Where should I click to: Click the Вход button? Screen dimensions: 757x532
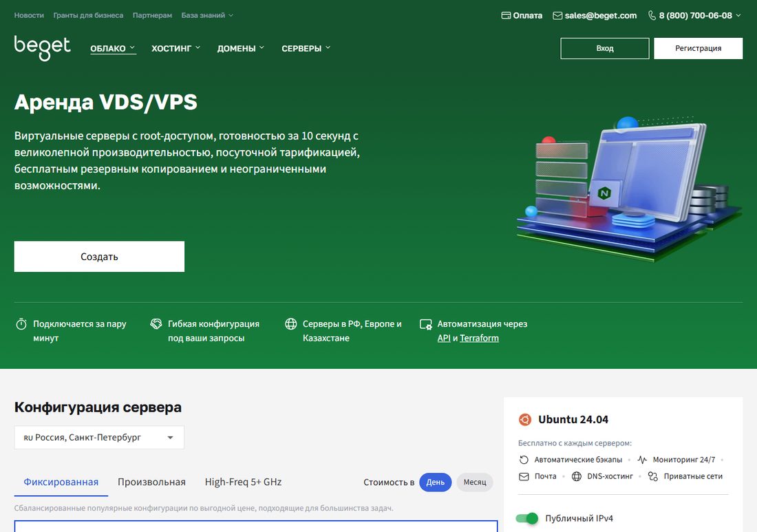coord(604,48)
